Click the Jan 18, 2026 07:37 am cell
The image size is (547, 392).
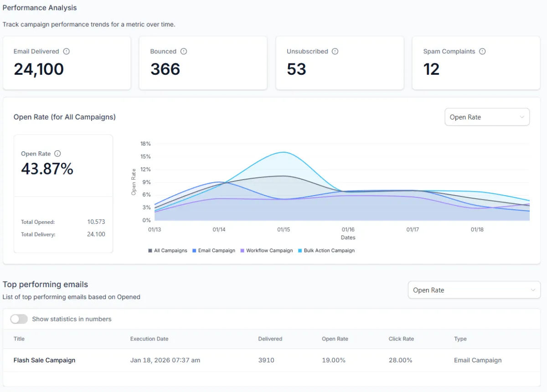[x=165, y=360]
